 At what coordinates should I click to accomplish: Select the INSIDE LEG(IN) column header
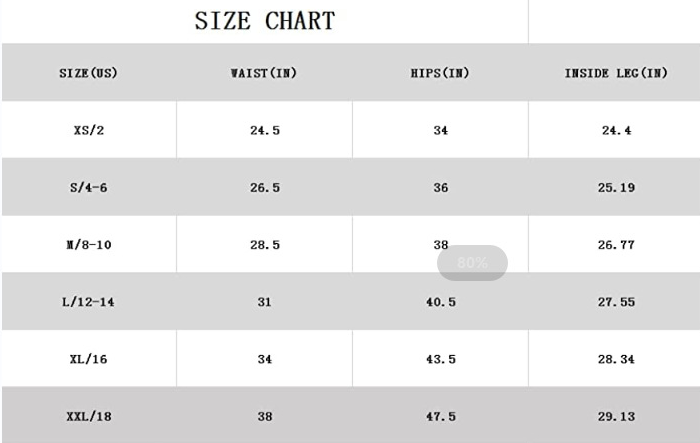point(615,73)
